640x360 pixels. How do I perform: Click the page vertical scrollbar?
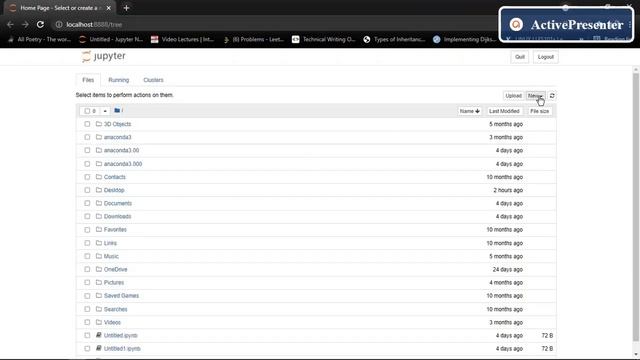point(636,208)
